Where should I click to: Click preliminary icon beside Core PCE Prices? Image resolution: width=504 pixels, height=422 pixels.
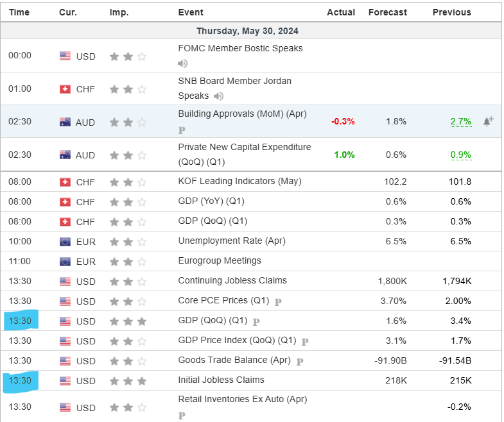[278, 301]
